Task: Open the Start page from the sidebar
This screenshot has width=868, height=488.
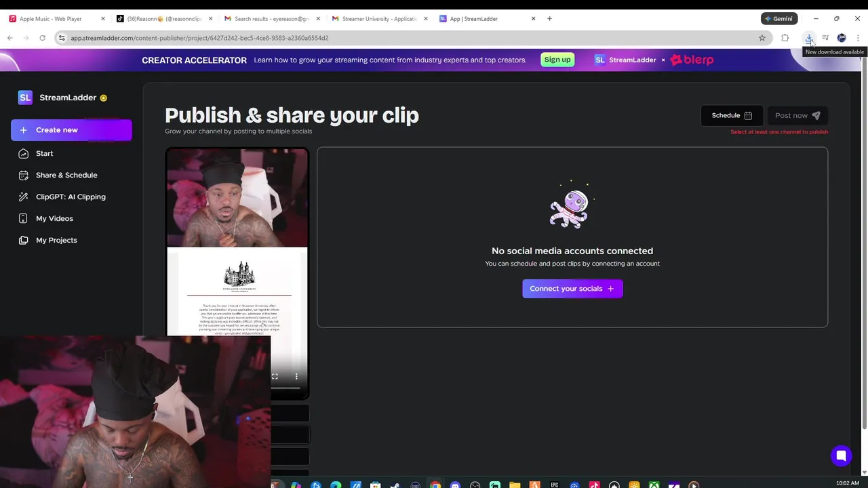Action: (44, 153)
